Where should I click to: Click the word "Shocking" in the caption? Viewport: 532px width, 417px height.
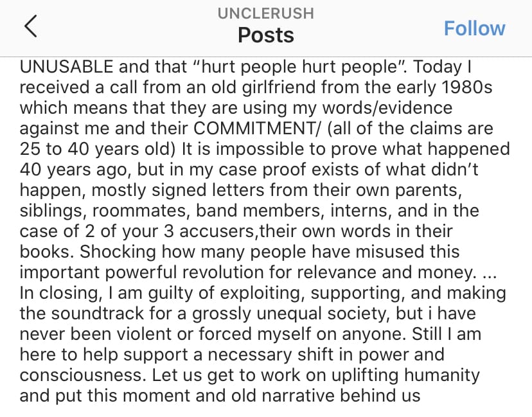[x=118, y=252]
